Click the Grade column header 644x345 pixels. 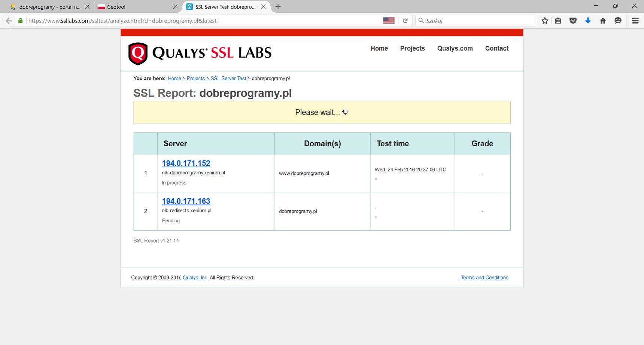(482, 143)
